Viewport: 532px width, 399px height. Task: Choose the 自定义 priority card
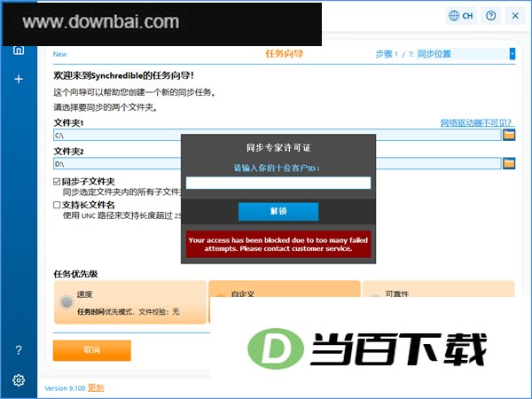coord(285,289)
